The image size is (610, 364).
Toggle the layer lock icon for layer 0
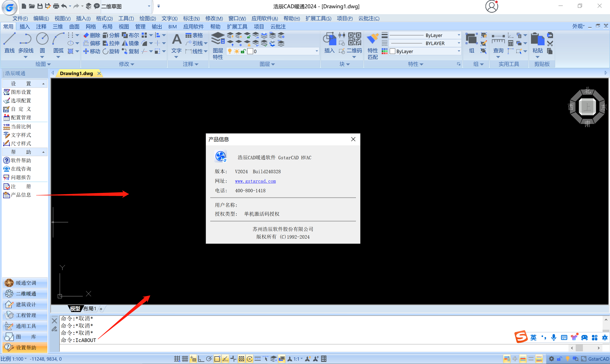click(x=243, y=51)
